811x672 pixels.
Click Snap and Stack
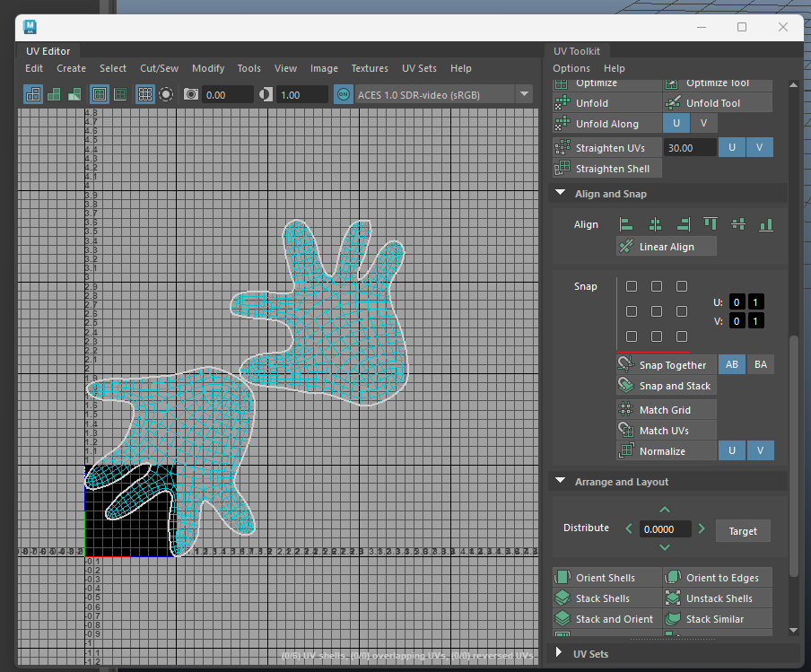(x=667, y=386)
